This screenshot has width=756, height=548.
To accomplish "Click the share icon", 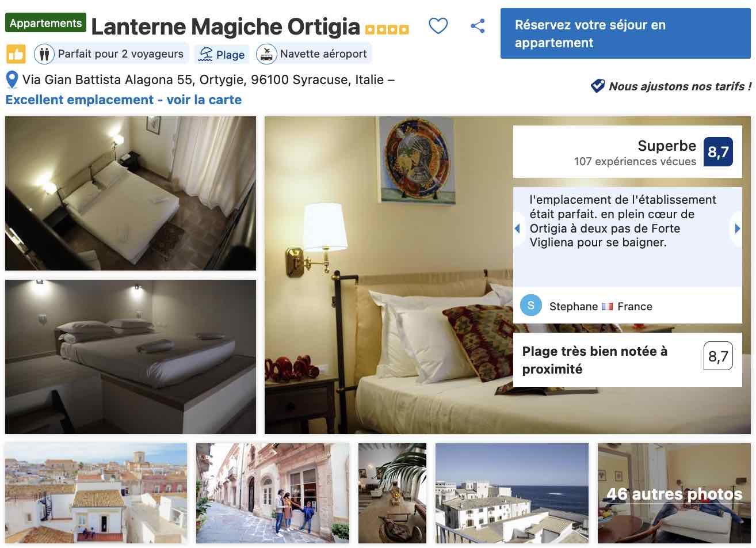I will click(x=478, y=26).
